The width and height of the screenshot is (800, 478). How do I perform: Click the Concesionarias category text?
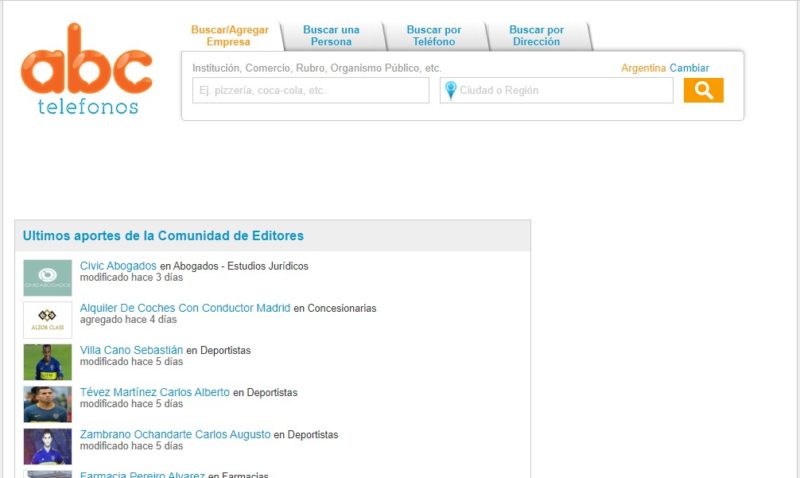pos(342,308)
